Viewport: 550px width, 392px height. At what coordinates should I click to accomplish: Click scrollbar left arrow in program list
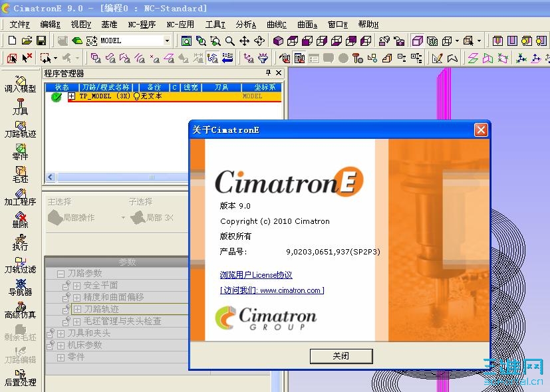(51, 177)
